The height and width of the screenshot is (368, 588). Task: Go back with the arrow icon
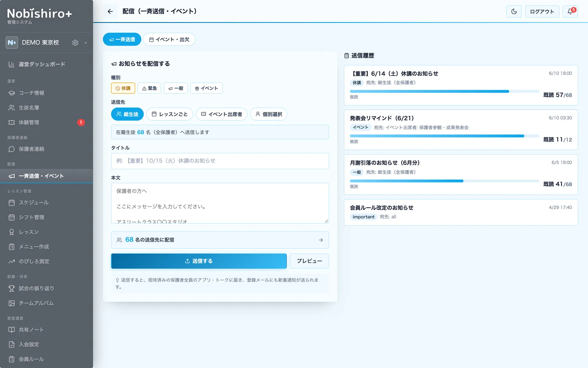coord(110,11)
